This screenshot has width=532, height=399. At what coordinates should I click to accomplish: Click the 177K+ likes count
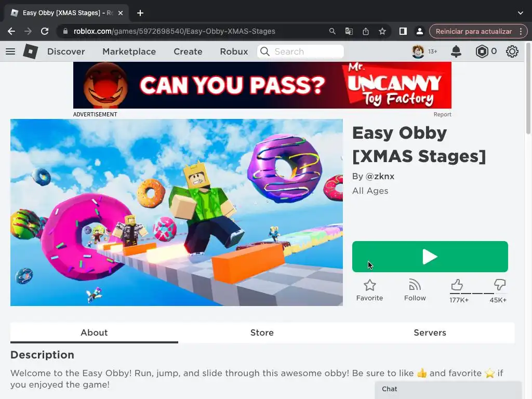pos(459,300)
